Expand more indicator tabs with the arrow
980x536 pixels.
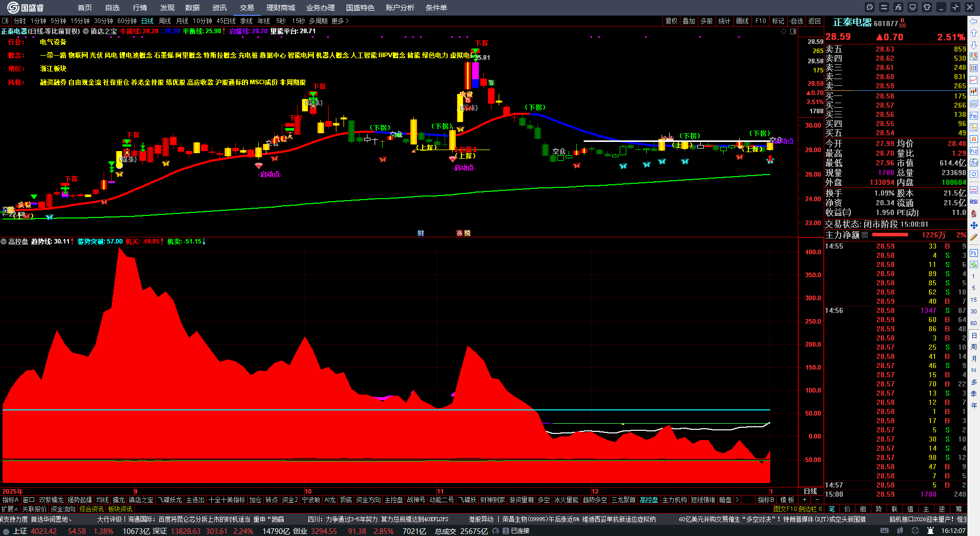[737, 500]
